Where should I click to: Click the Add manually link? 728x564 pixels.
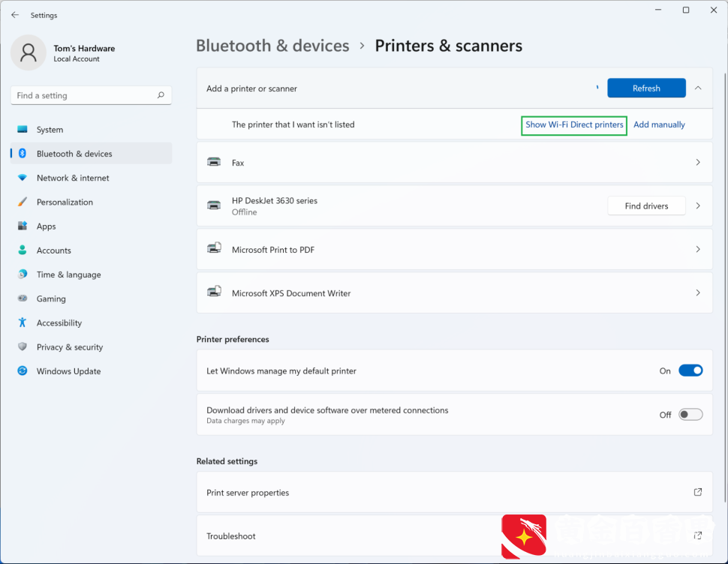click(659, 124)
